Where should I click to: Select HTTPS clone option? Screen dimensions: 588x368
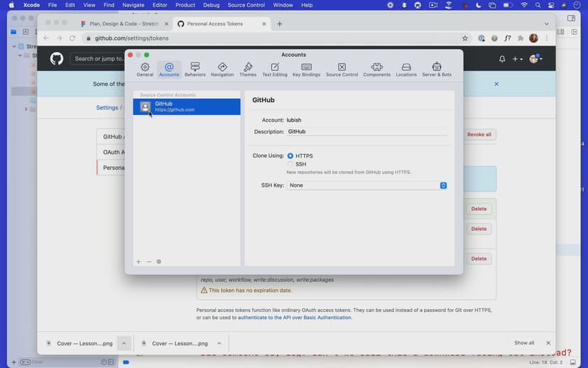(x=290, y=156)
